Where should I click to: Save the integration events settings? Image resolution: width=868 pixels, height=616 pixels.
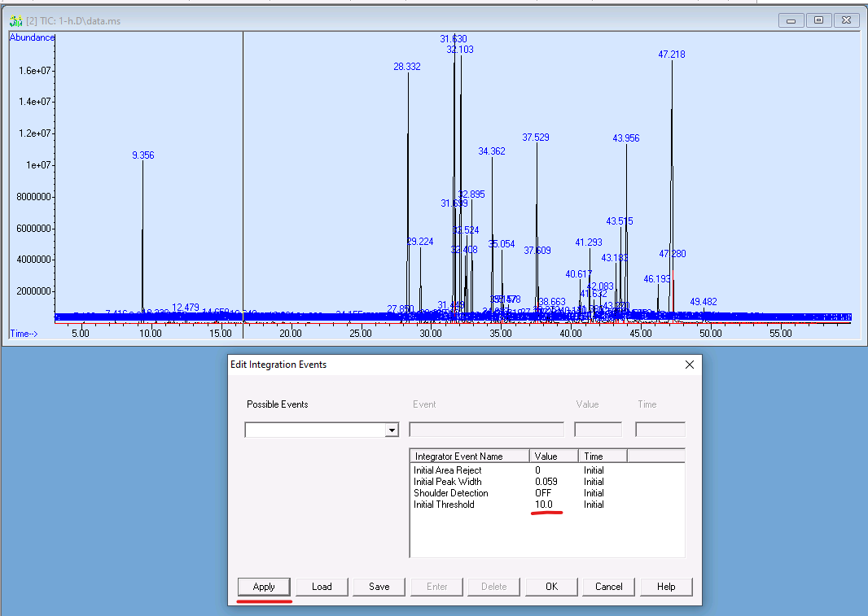pos(379,587)
